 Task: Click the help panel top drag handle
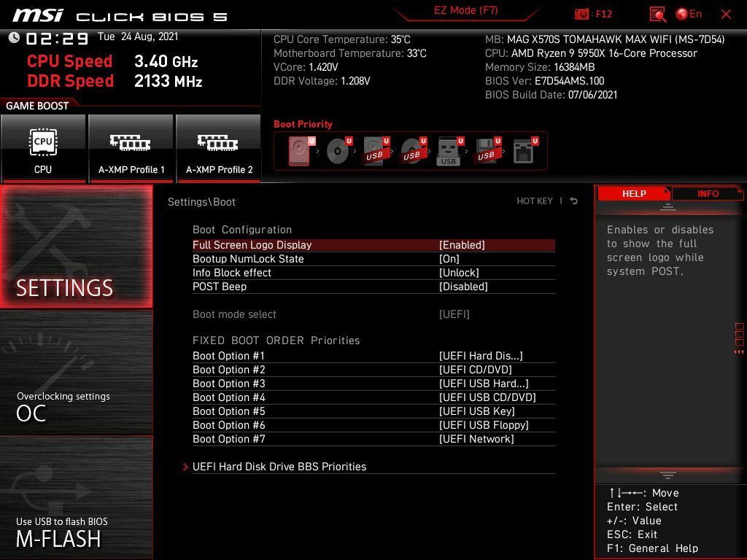pyautogui.click(x=668, y=207)
